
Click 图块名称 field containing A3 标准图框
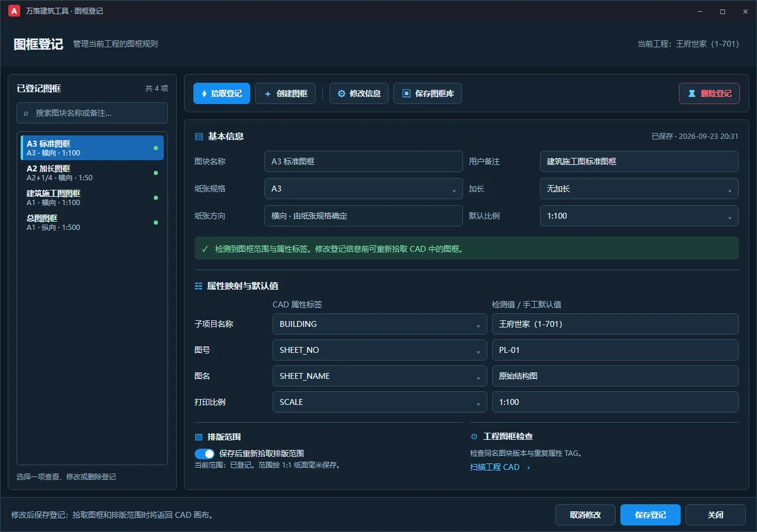(x=364, y=161)
